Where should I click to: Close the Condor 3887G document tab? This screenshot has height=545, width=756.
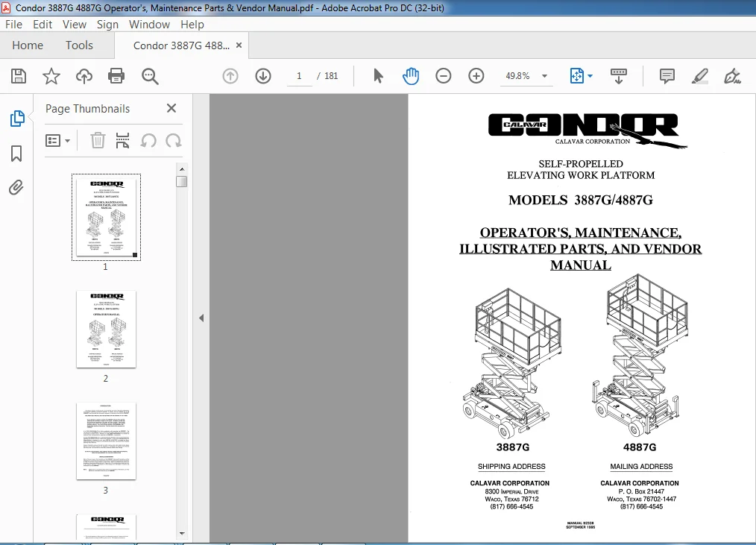pyautogui.click(x=239, y=45)
